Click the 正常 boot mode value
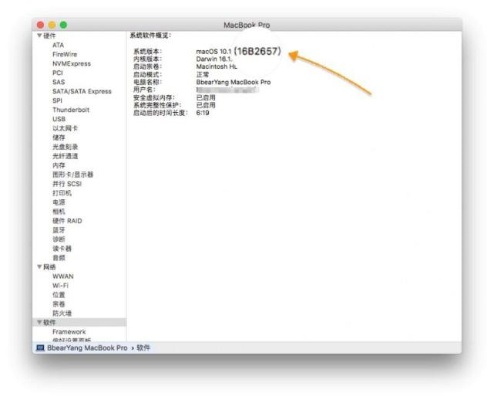494x400 pixels. 202,74
